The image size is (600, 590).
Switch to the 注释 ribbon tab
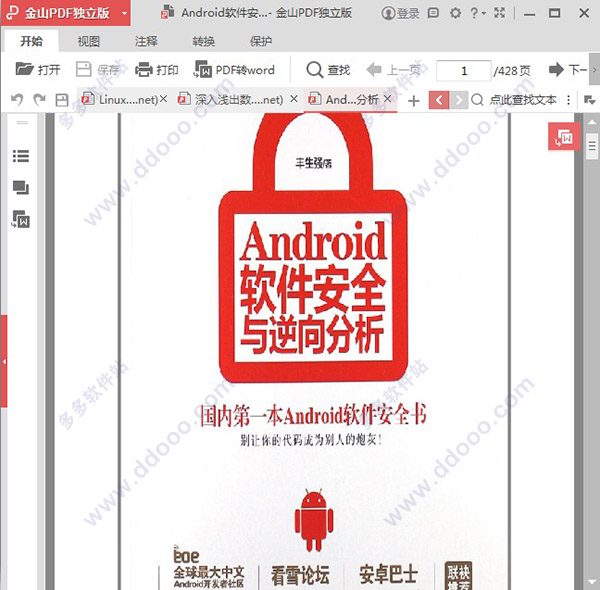click(x=146, y=41)
